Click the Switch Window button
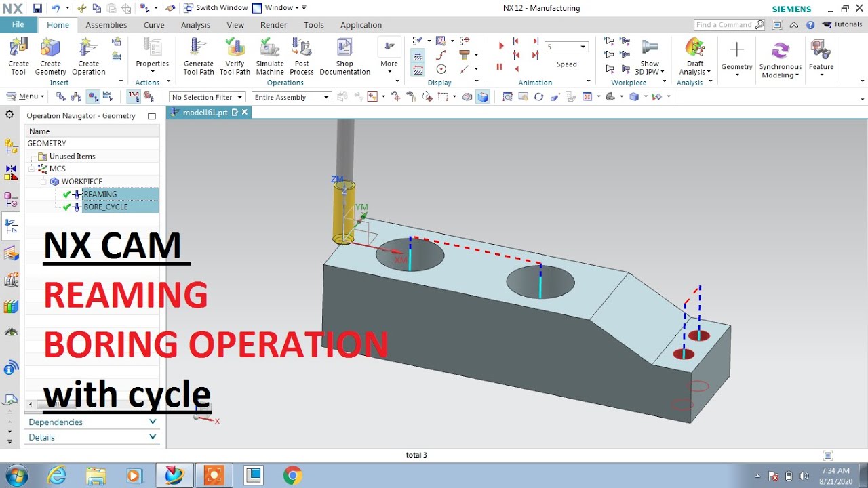The height and width of the screenshot is (488, 868). (x=215, y=8)
